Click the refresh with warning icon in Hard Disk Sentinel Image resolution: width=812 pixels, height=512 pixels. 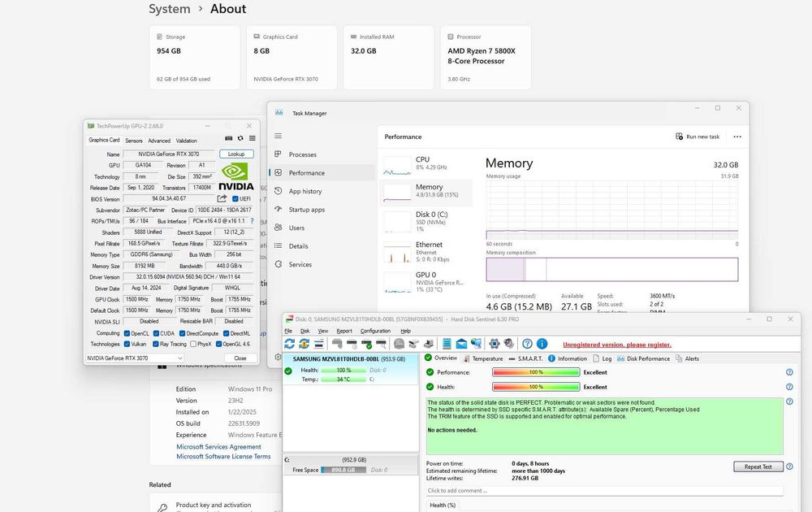(304, 344)
